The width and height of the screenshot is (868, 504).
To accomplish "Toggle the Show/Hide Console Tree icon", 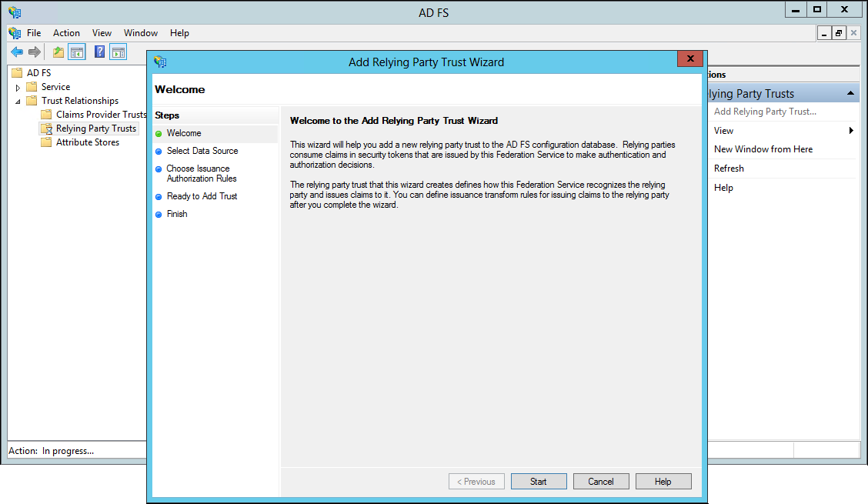I will pos(76,52).
